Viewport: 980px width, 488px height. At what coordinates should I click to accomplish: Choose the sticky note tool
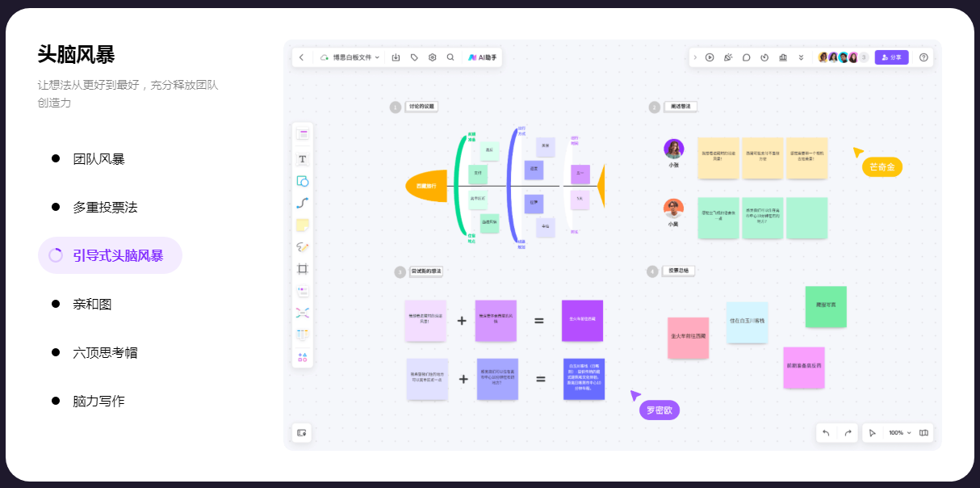pyautogui.click(x=303, y=225)
